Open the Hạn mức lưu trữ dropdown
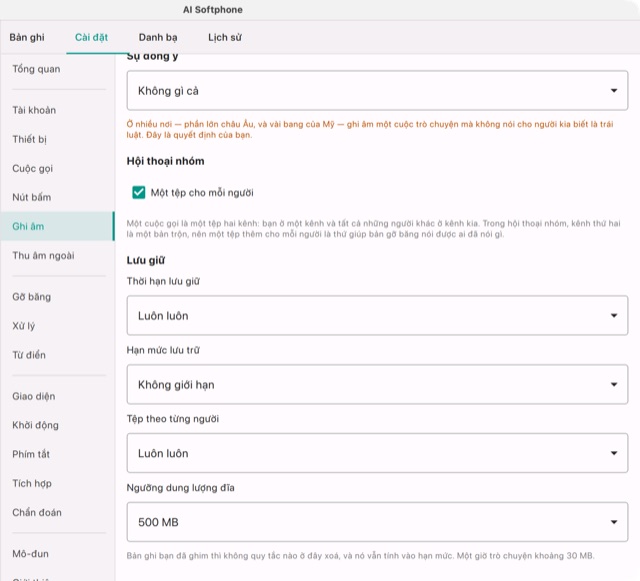Screen dimensions: 640x581 377,384
